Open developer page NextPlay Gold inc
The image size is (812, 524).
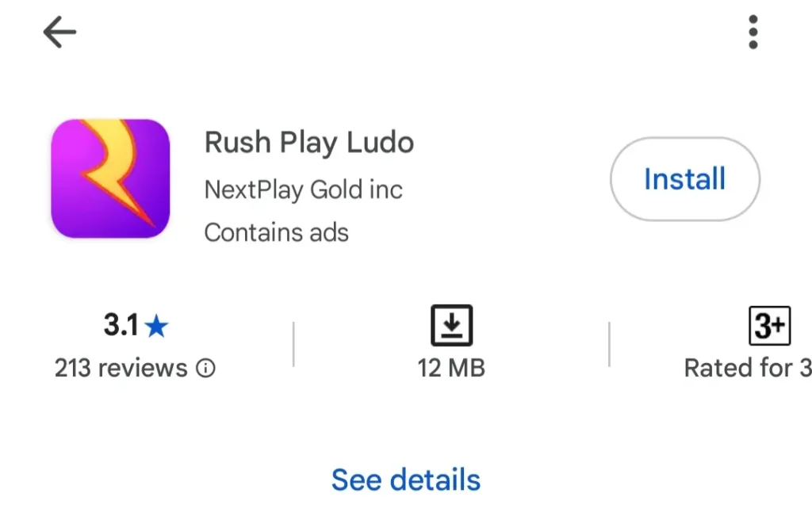[x=304, y=190]
